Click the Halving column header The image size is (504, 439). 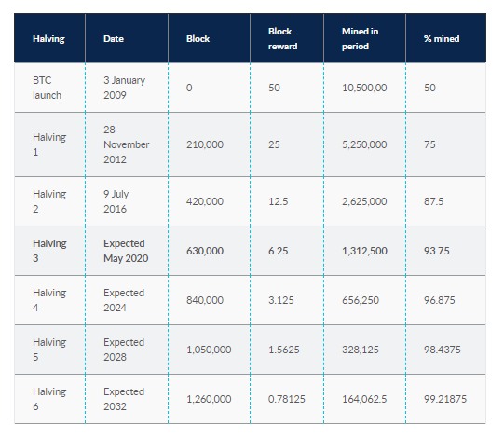48,39
